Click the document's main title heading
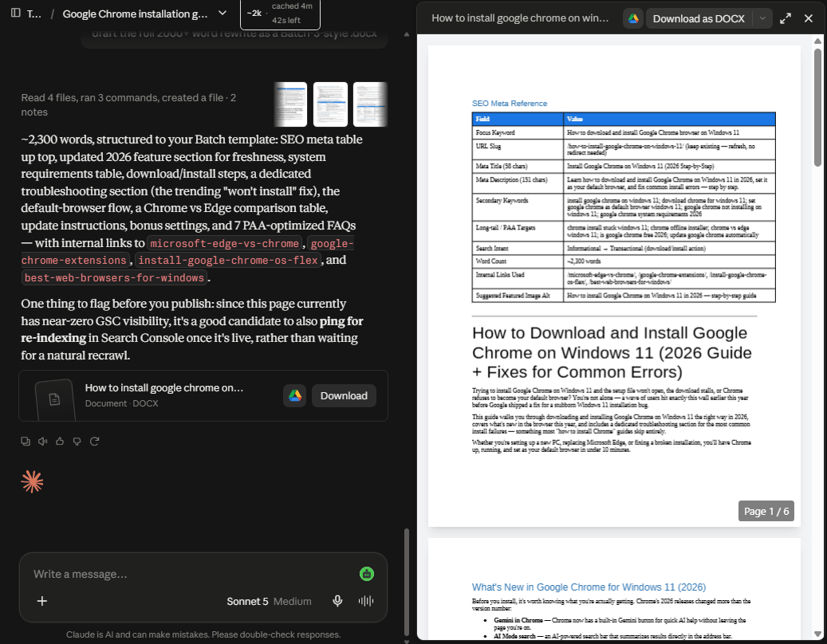 click(x=612, y=352)
